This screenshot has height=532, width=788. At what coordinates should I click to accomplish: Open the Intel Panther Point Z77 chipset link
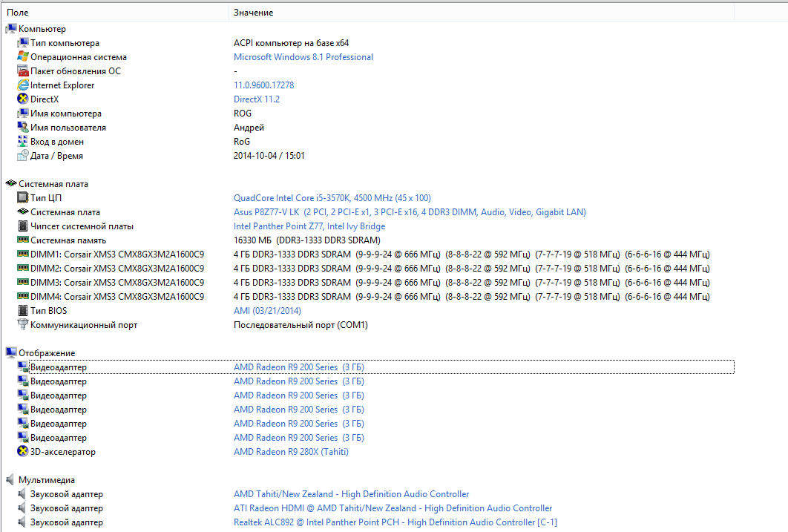(309, 226)
